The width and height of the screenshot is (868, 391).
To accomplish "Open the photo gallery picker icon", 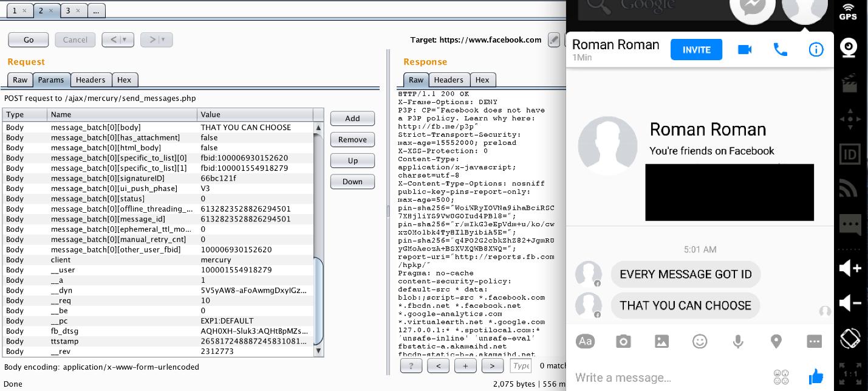I will pos(661,342).
